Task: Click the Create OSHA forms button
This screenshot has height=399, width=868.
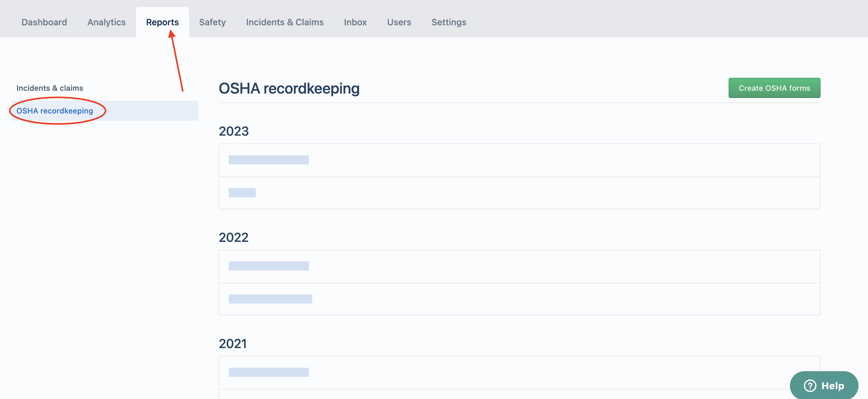Action: 774,88
